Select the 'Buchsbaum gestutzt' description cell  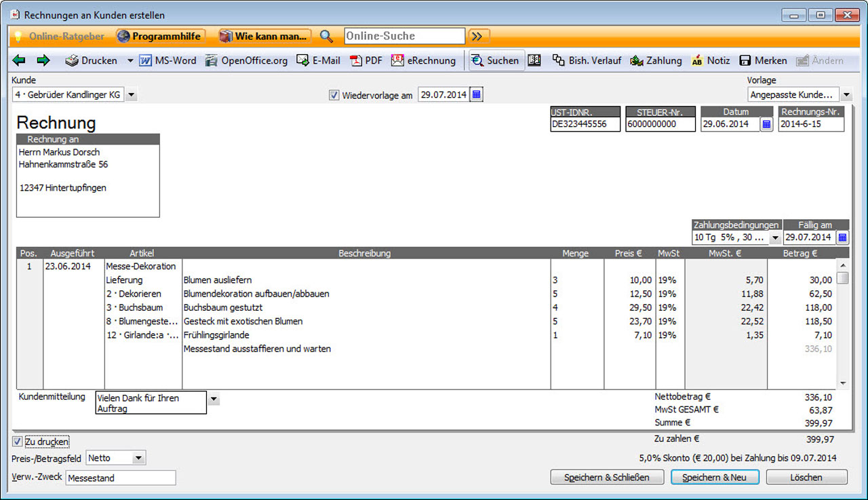[366, 307]
